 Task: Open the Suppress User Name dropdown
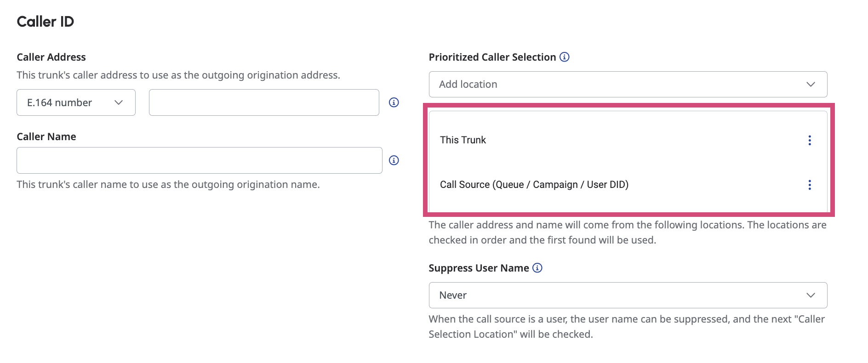point(628,295)
